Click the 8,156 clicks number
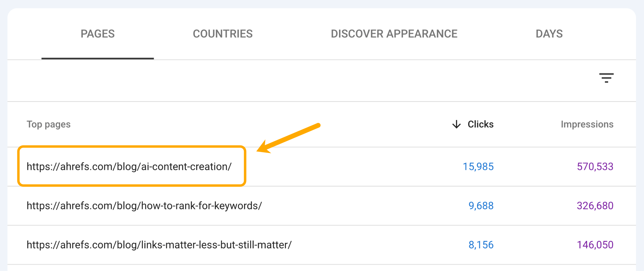 point(481,244)
